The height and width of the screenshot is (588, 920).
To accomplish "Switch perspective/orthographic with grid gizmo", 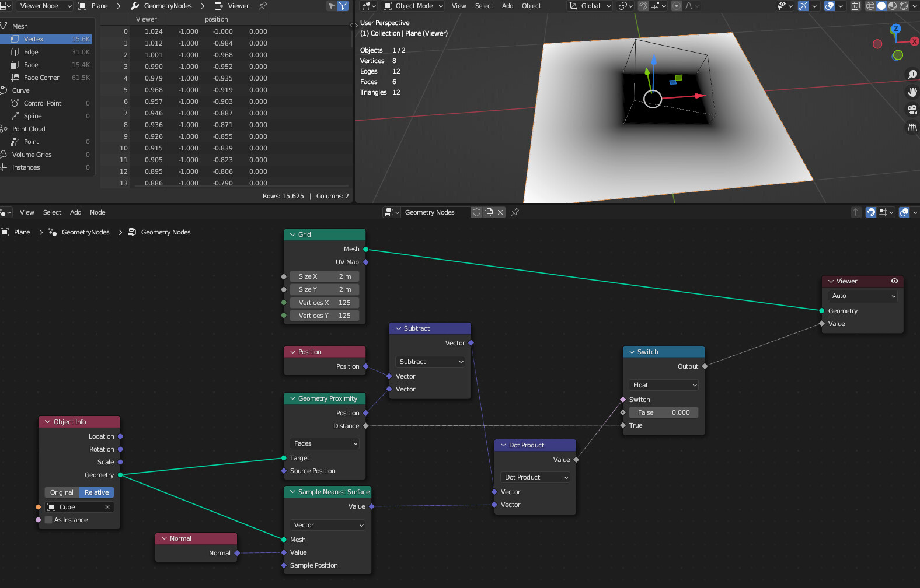I will pyautogui.click(x=912, y=127).
